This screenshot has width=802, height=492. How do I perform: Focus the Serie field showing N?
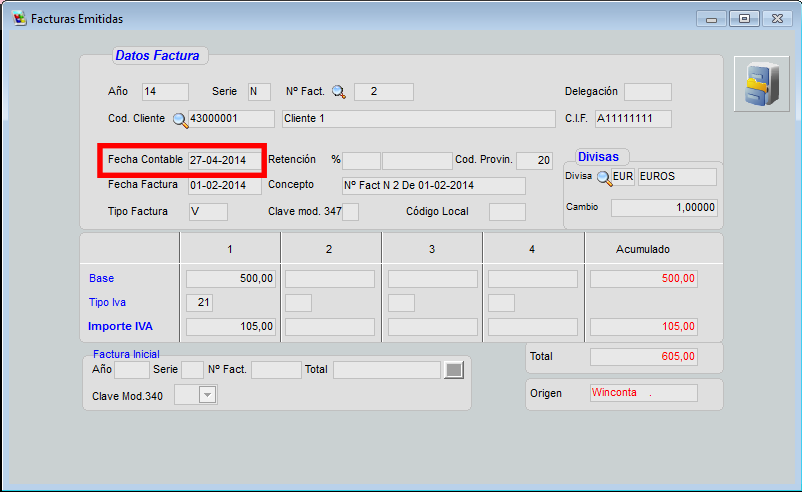[259, 92]
